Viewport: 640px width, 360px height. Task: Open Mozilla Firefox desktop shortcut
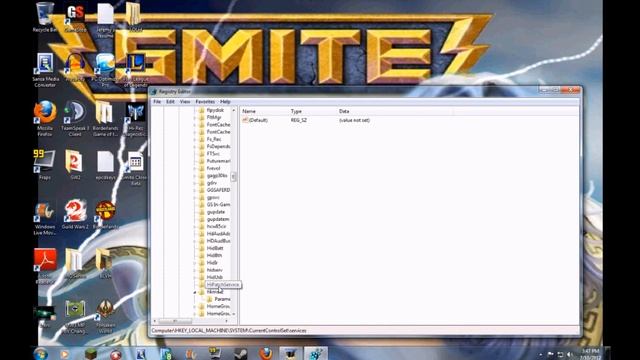click(45, 118)
